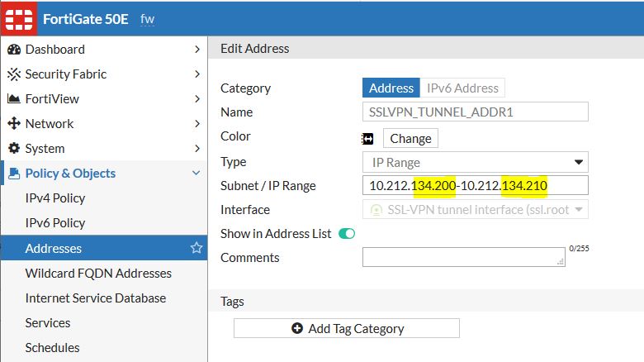Open Dashboard menu item

point(104,50)
